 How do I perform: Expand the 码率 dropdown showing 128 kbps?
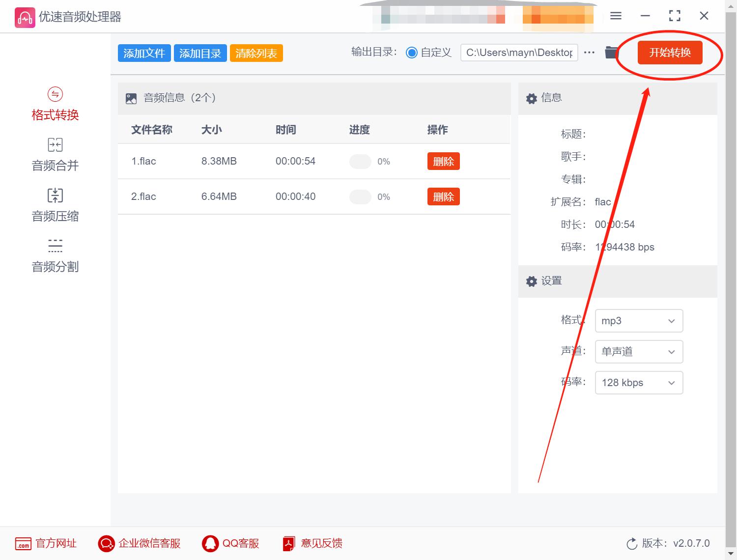639,383
